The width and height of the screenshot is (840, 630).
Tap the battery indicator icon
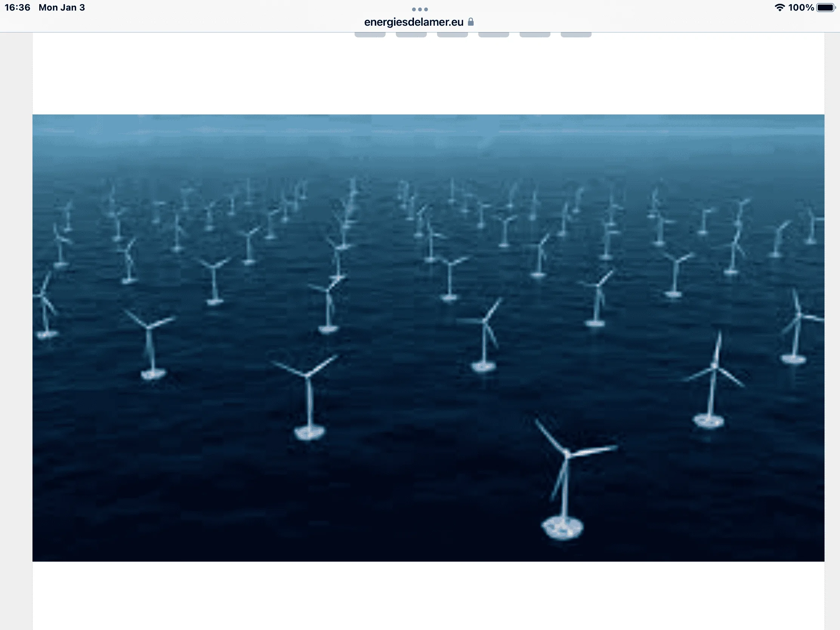coord(826,8)
